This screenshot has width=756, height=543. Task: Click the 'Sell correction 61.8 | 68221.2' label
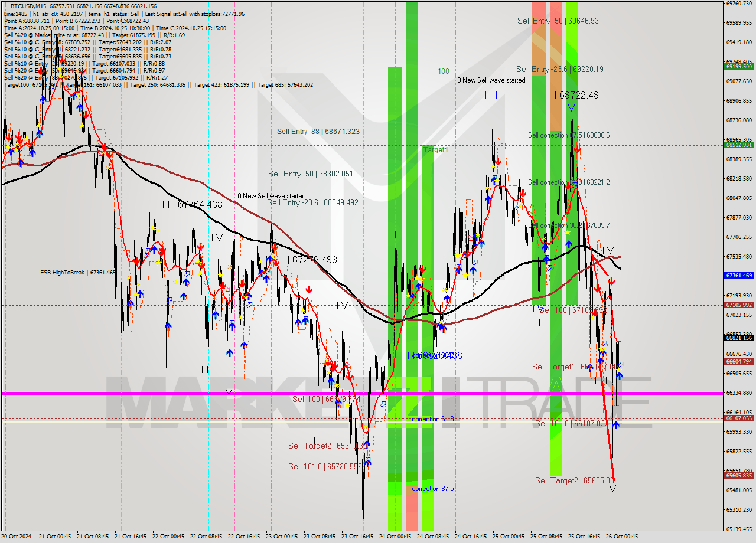[x=569, y=182]
